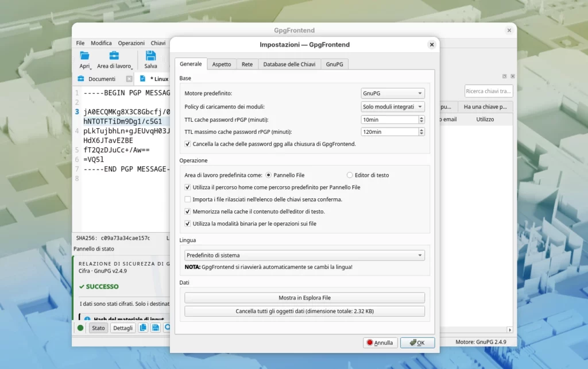The height and width of the screenshot is (369, 588).
Task: Click the copy icon in the status panel
Action: point(143,328)
